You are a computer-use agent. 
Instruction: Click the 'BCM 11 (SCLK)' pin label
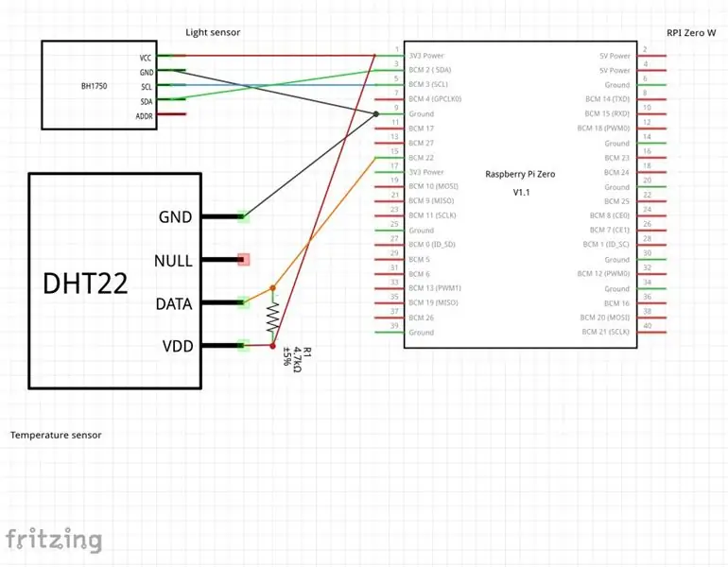point(432,215)
